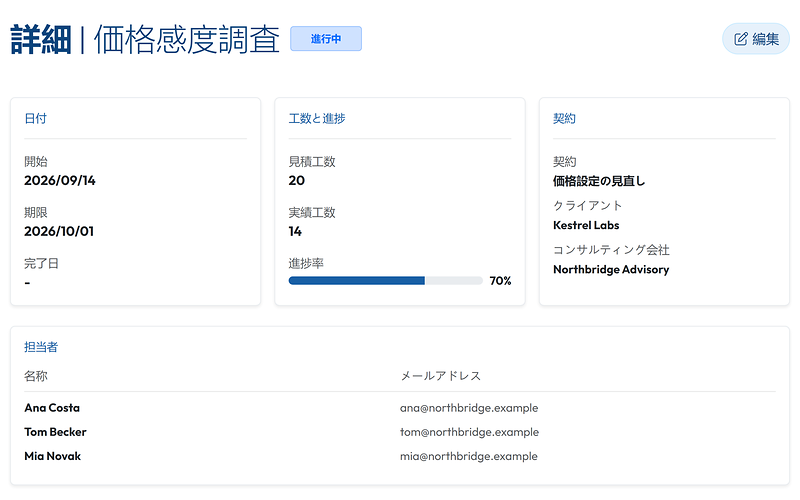
Task: Click the 工数と進捗 card heading
Action: click(x=317, y=118)
